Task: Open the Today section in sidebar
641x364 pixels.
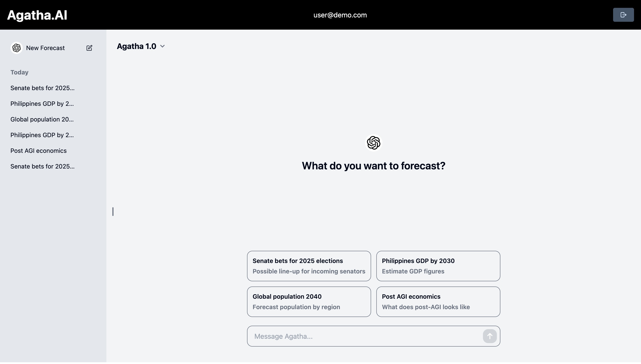Action: [19, 72]
